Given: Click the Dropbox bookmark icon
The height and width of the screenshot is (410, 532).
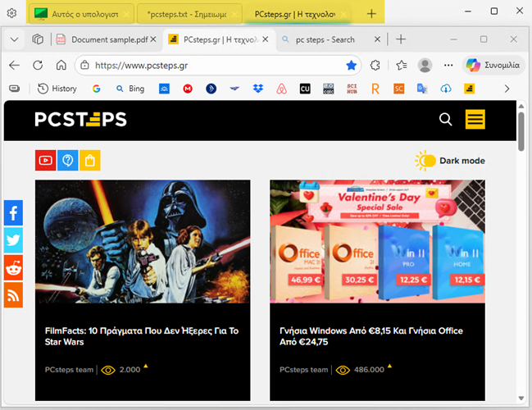Looking at the screenshot, I should pos(257,89).
